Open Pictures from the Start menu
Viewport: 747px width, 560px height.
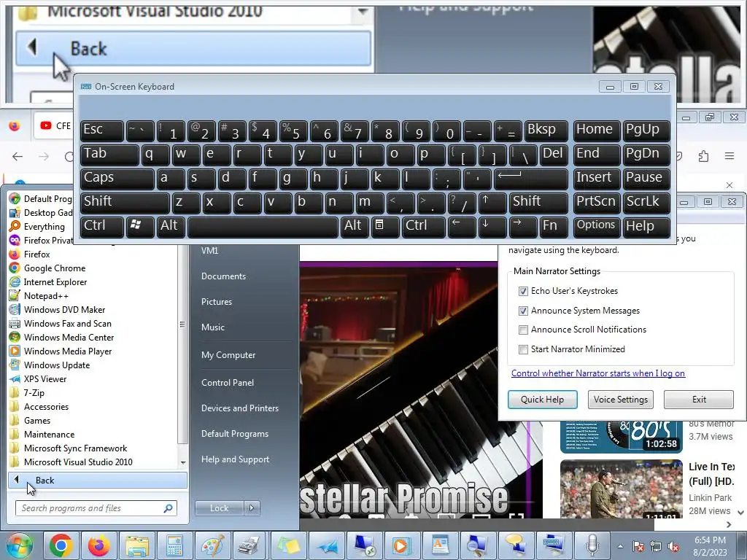(x=216, y=302)
